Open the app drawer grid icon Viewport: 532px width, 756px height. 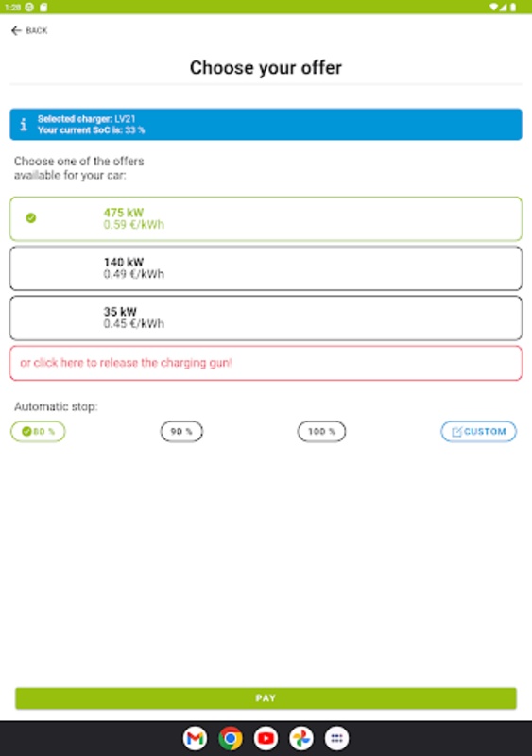click(336, 738)
